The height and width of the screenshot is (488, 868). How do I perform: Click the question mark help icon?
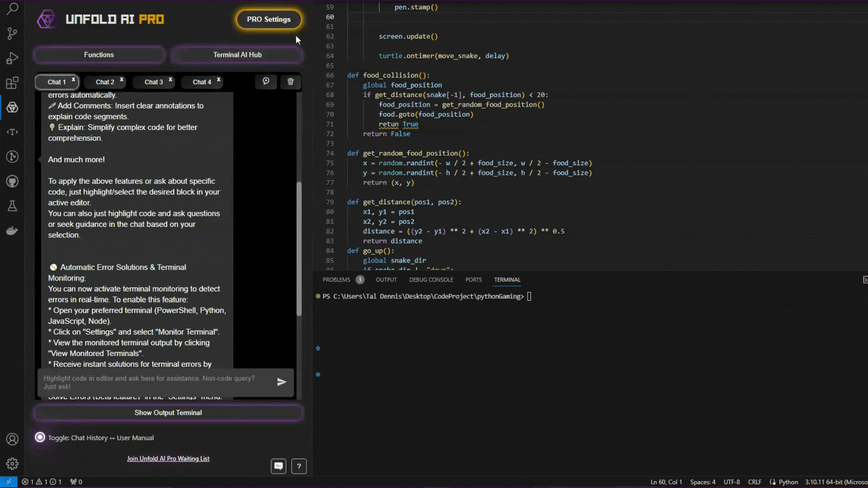click(x=299, y=466)
